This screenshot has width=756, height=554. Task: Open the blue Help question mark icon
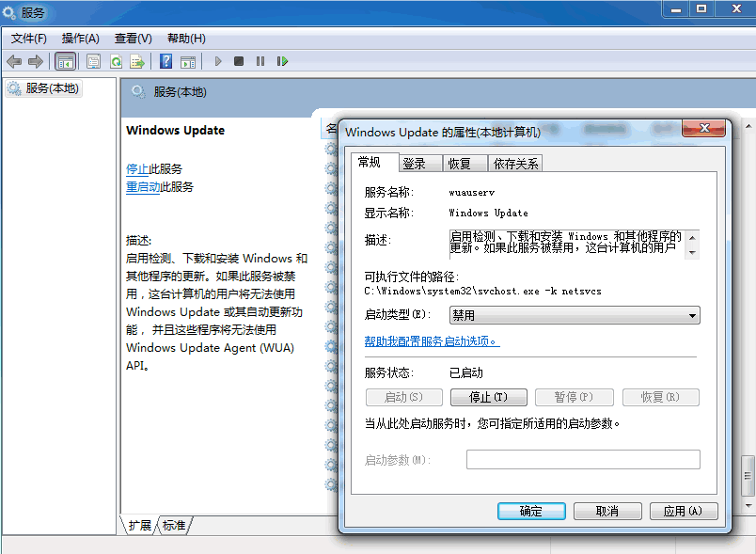pos(165,61)
